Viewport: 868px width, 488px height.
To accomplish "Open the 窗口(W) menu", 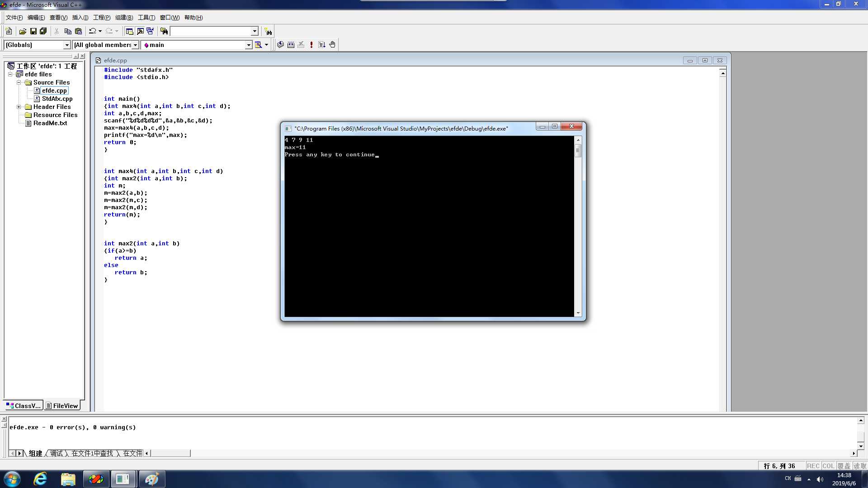I will click(x=170, y=18).
